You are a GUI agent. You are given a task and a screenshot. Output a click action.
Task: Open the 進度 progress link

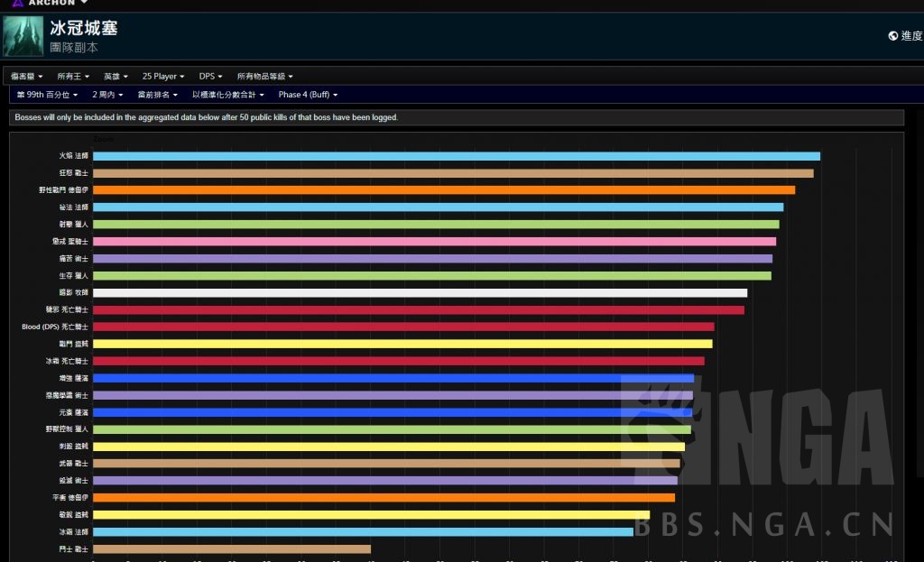[x=911, y=36]
